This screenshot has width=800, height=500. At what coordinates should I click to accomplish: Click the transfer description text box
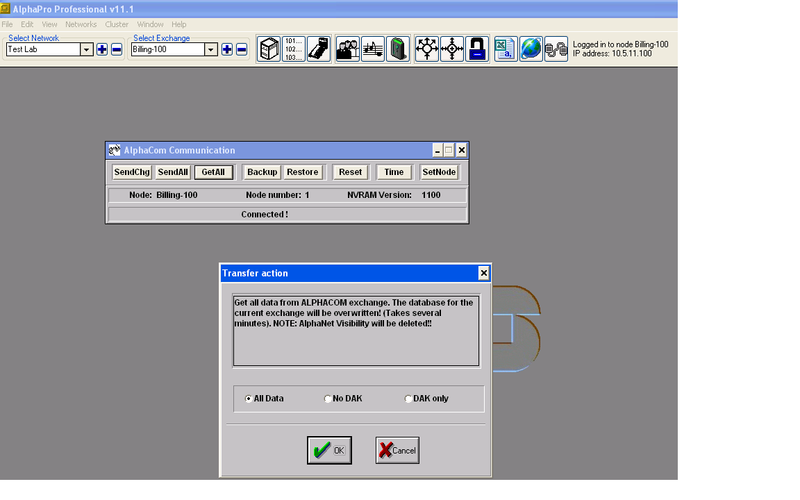tap(356, 331)
